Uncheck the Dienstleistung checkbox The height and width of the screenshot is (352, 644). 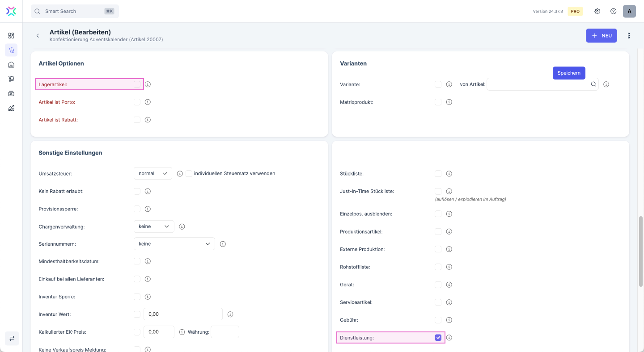(x=438, y=338)
